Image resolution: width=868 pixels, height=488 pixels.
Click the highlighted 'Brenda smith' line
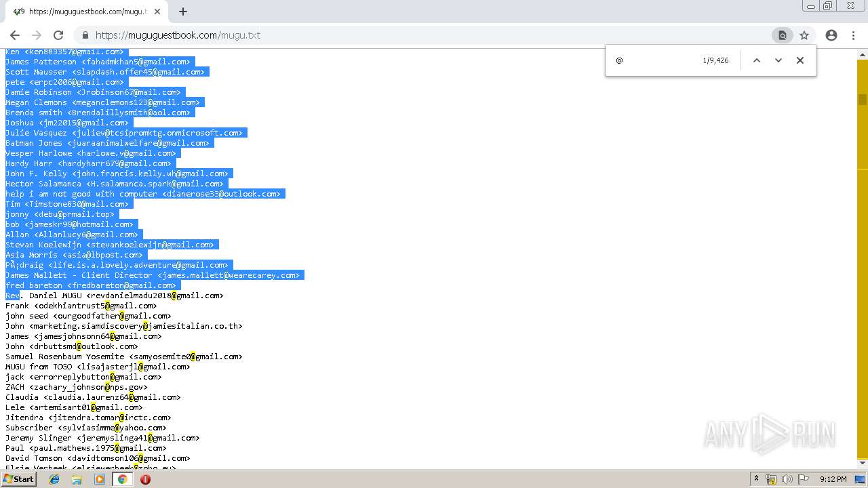point(100,113)
